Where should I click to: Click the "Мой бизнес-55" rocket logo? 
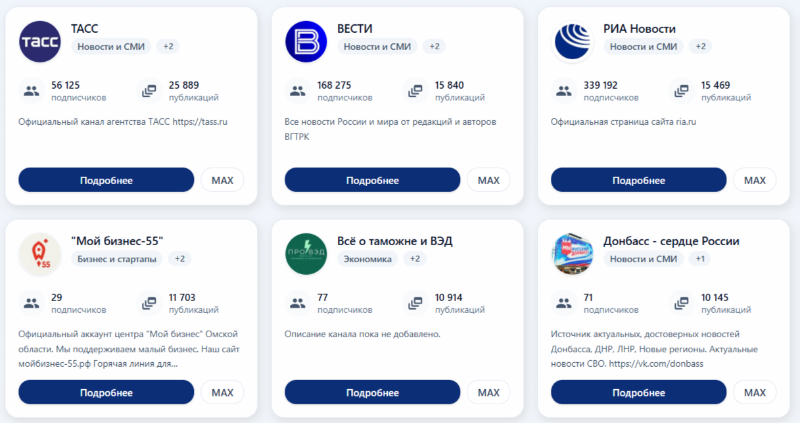pos(40,254)
